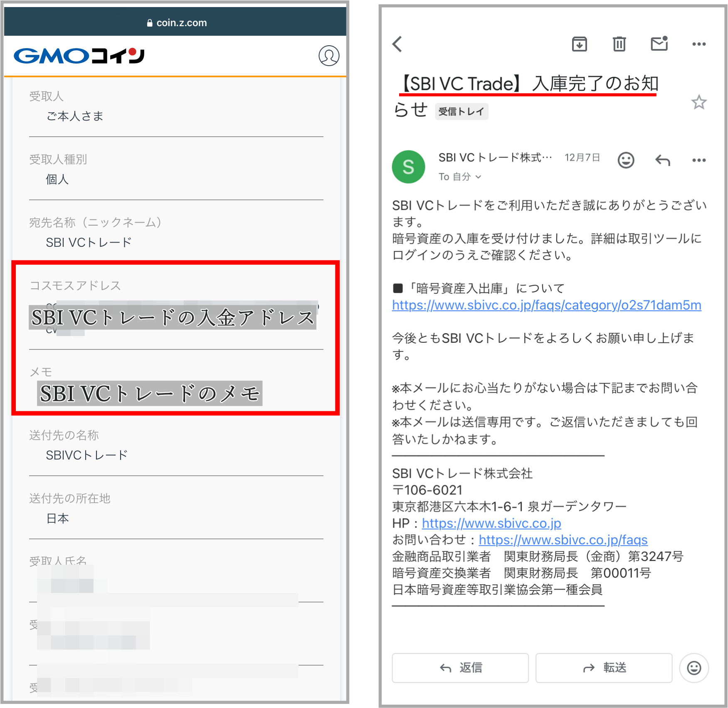Click the 転送 button
Screen dimensions: 728x708
coord(604,668)
